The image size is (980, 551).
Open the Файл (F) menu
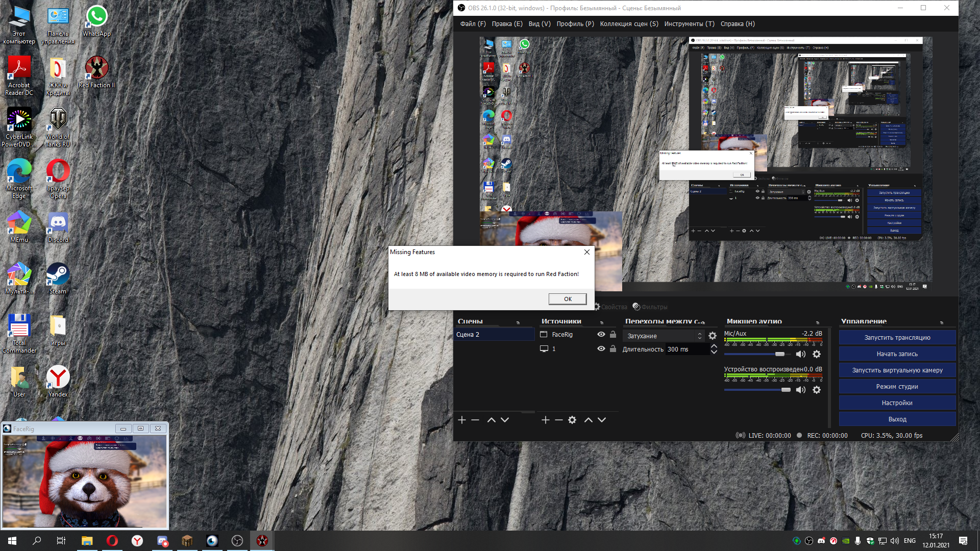[x=473, y=24]
